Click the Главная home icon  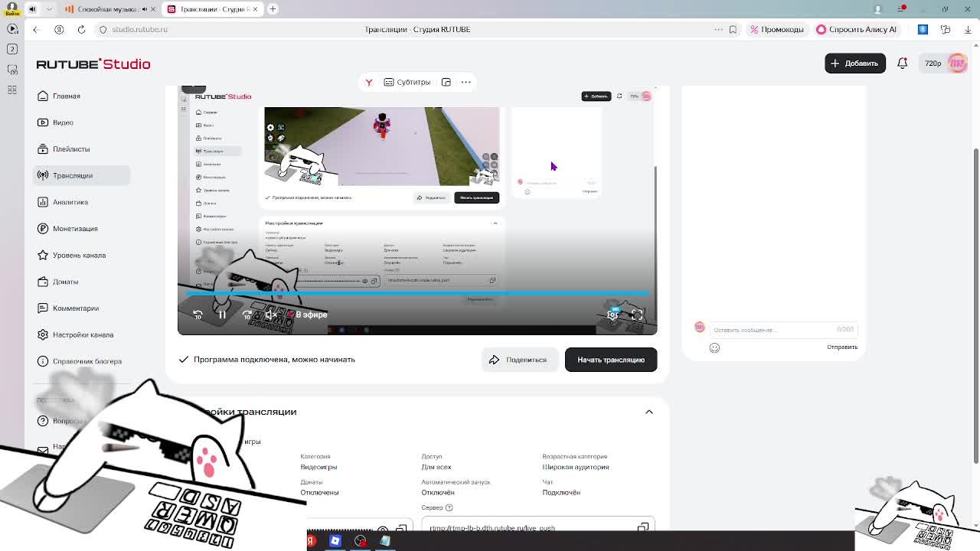coord(43,96)
